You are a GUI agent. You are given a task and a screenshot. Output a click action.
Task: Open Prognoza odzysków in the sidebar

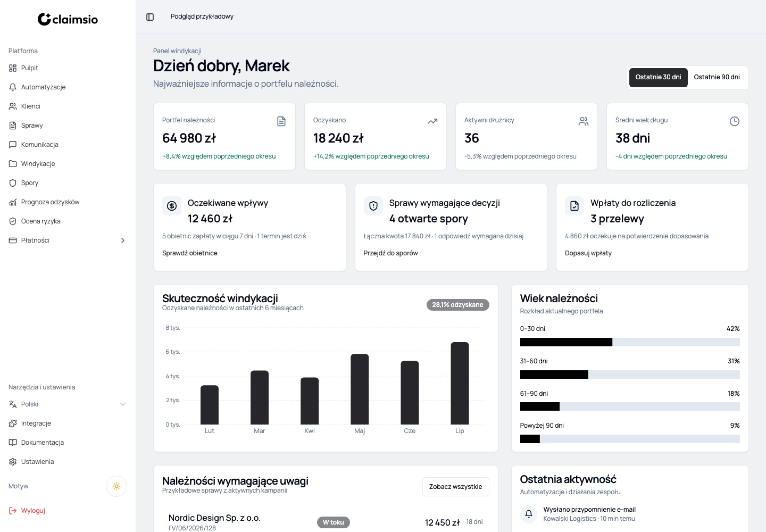68,202
